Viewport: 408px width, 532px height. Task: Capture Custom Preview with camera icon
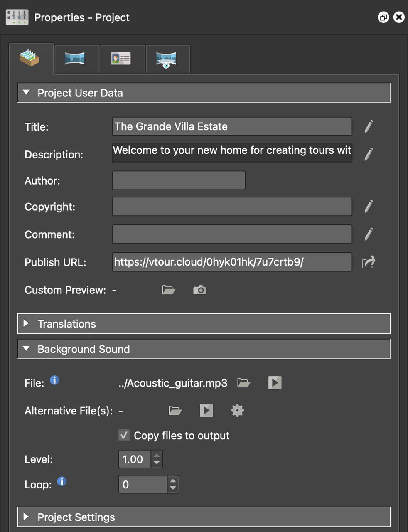tap(200, 290)
